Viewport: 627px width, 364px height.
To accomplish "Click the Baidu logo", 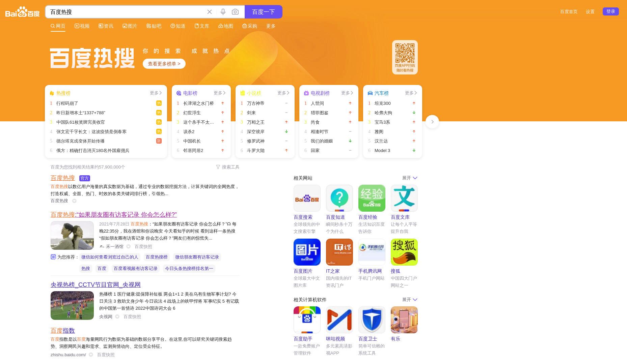I will coord(23,12).
